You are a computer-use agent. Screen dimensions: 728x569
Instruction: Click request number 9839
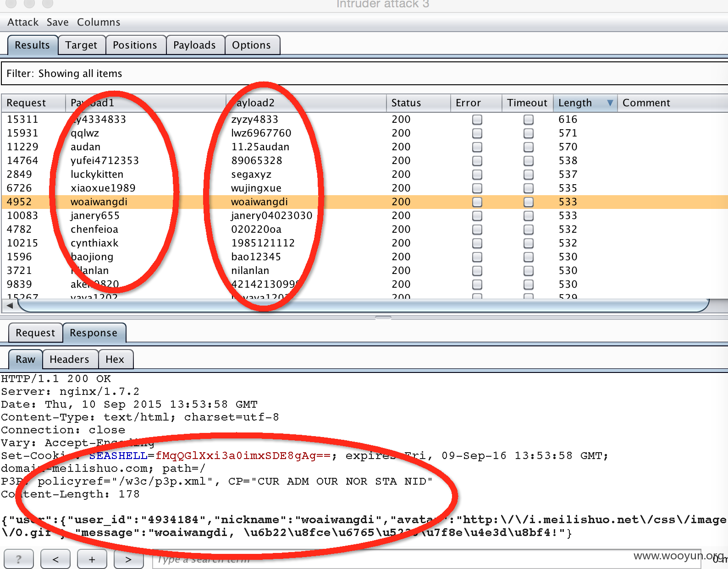tap(19, 284)
